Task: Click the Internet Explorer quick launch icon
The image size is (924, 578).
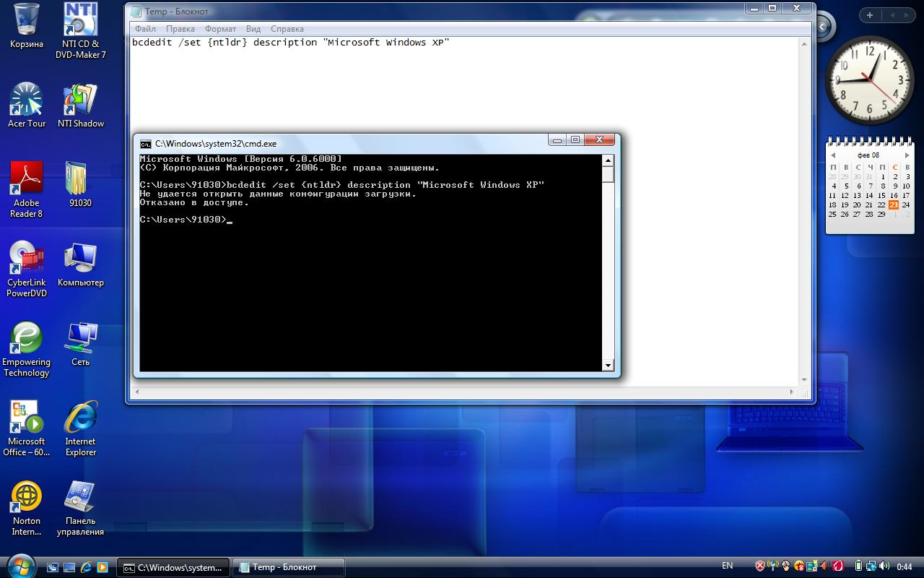Action: 86,567
